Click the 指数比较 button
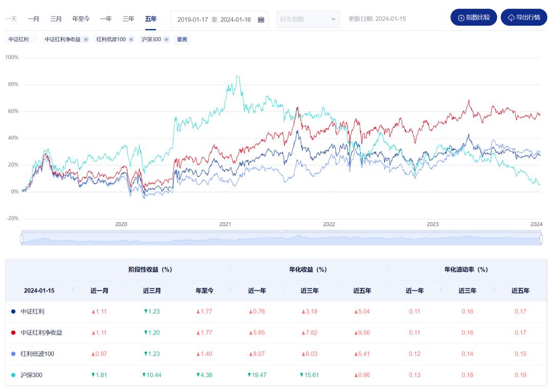 click(473, 17)
